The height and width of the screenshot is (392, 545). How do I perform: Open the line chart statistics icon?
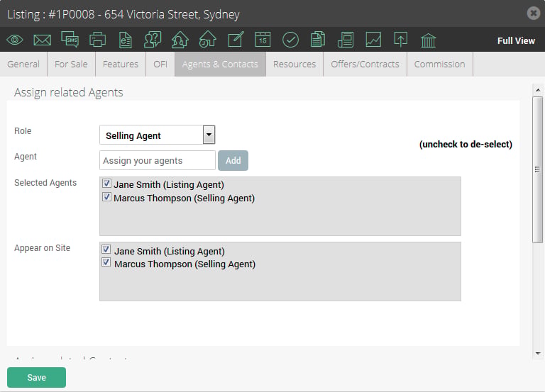pyautogui.click(x=373, y=39)
